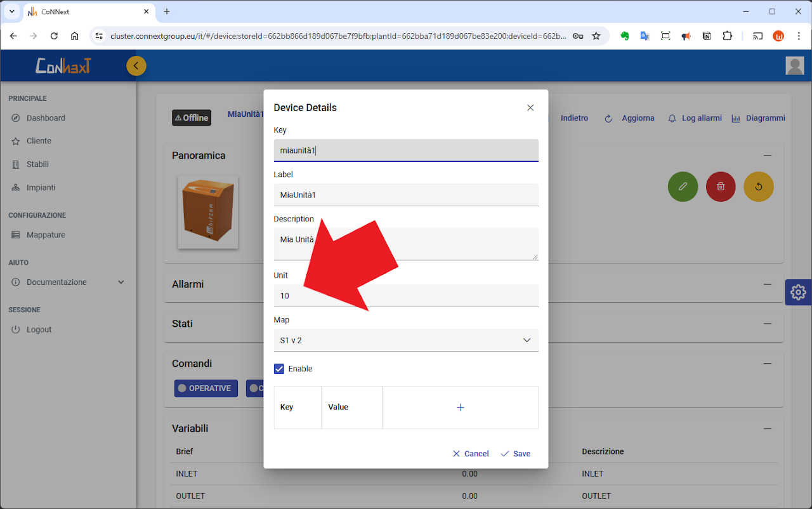Close the Device Details dialog
This screenshot has width=812, height=509.
pyautogui.click(x=530, y=108)
